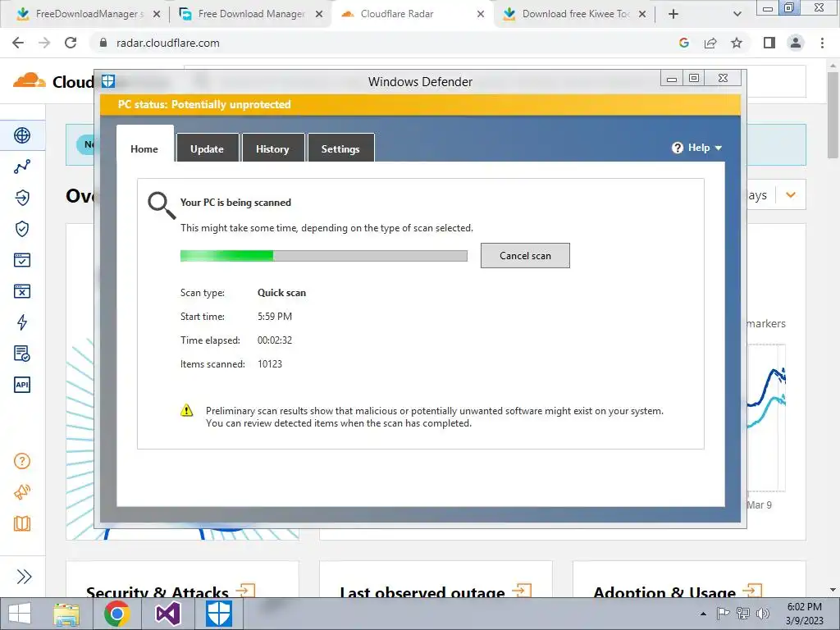This screenshot has height=630, width=840.
Task: Expand the Chrome tab search chevron
Action: coord(737,14)
